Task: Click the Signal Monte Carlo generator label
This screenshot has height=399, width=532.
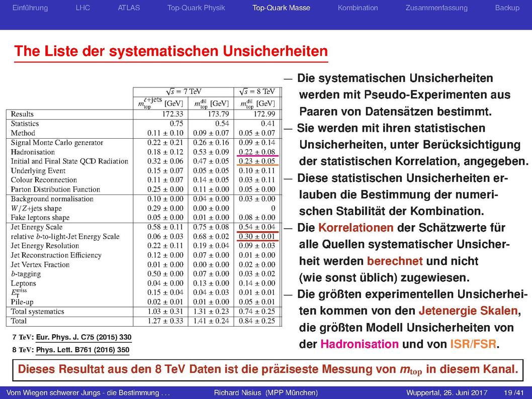Action: pos(57,143)
